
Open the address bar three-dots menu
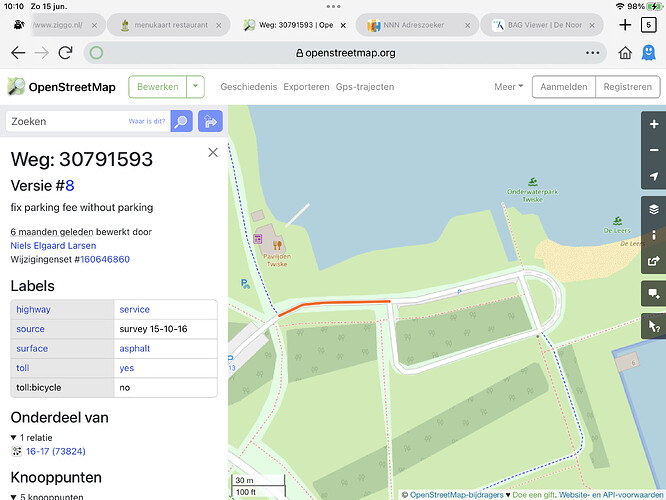tap(593, 53)
